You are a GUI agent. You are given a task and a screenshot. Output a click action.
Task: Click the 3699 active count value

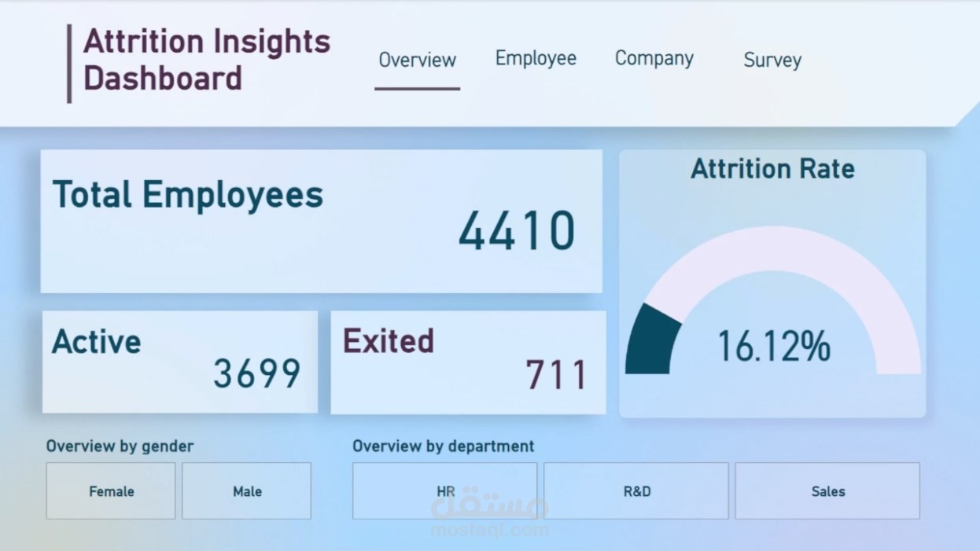click(x=256, y=375)
